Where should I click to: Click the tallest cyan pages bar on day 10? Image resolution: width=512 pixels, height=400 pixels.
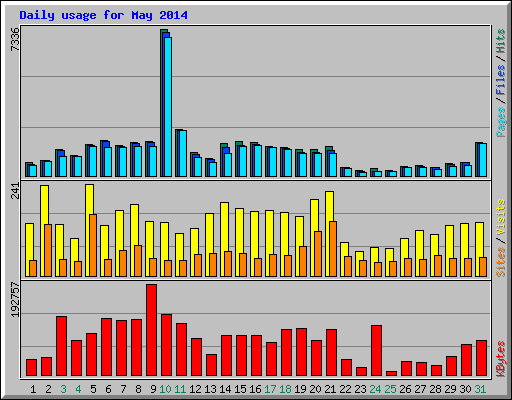pos(168,107)
